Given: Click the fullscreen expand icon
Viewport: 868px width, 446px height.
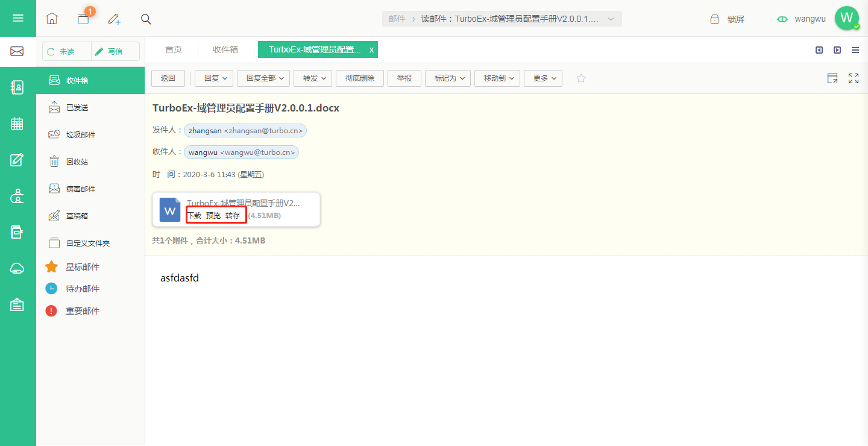Looking at the screenshot, I should 854,78.
